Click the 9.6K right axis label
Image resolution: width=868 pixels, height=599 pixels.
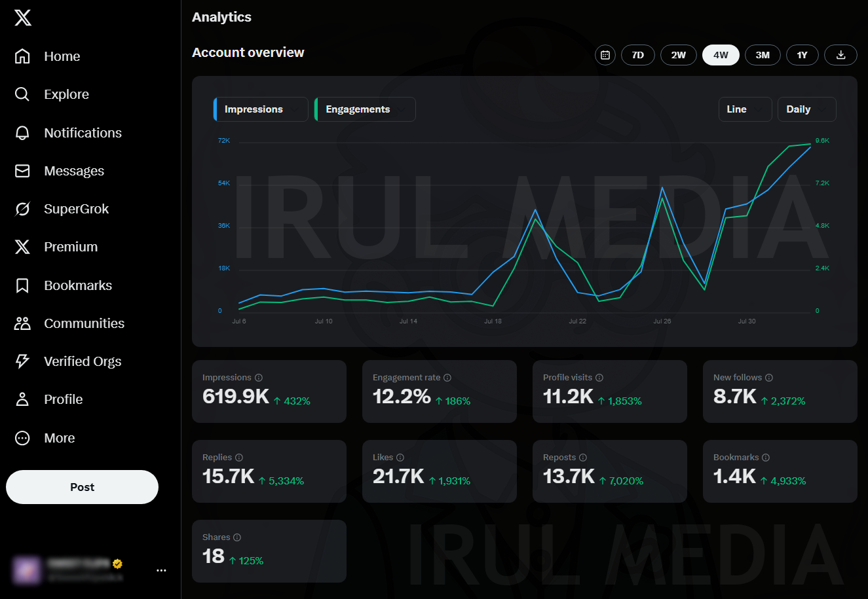(822, 141)
